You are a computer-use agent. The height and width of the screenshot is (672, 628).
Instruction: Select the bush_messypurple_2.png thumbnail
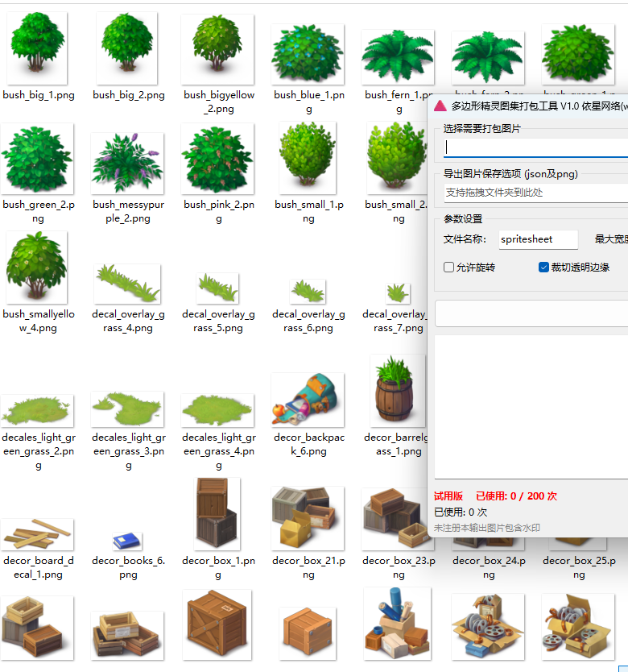click(127, 164)
